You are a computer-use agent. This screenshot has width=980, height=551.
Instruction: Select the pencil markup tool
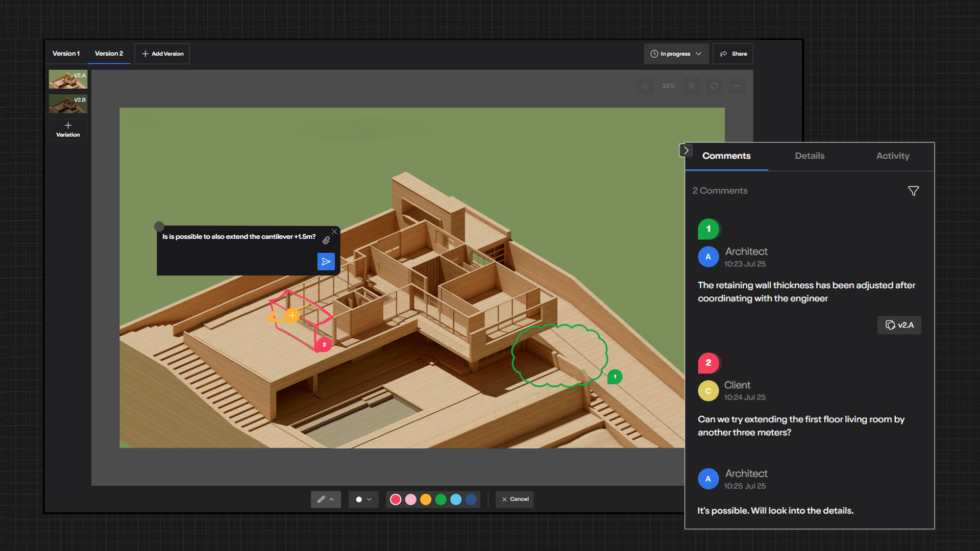tap(322, 499)
